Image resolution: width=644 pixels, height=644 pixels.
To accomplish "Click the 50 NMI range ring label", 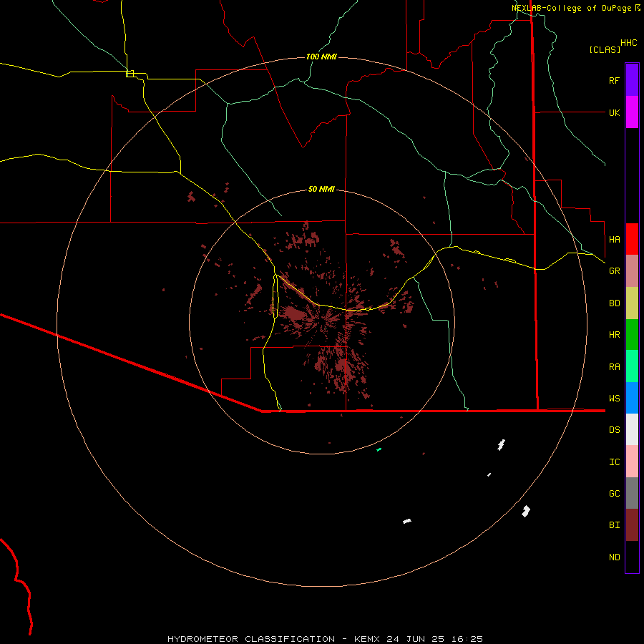I will pyautogui.click(x=321, y=189).
